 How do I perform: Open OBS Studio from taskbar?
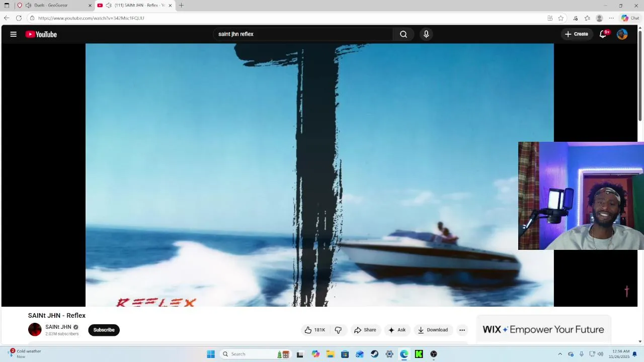click(x=434, y=354)
